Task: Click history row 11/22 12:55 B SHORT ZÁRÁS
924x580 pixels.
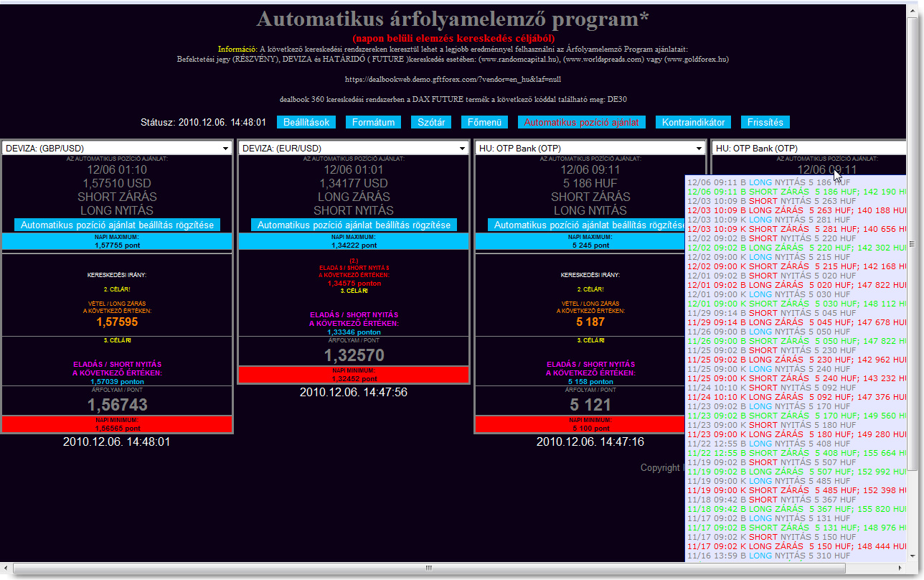Action: (797, 453)
